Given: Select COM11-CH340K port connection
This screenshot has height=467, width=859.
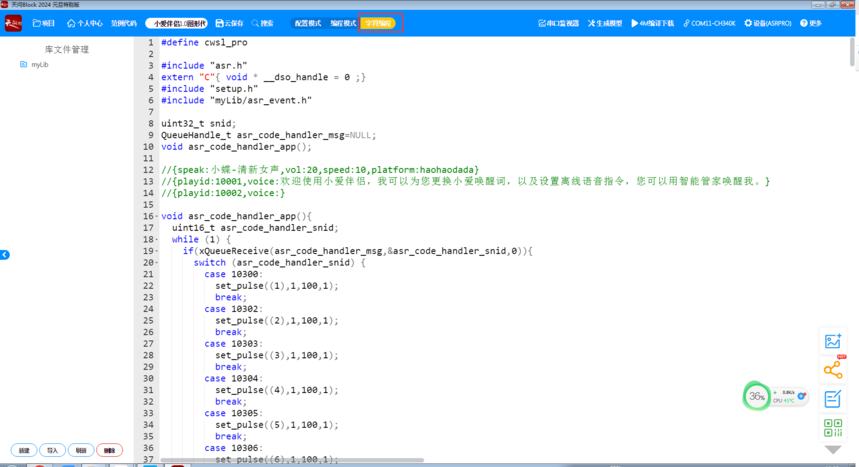Looking at the screenshot, I should pyautogui.click(x=709, y=24).
